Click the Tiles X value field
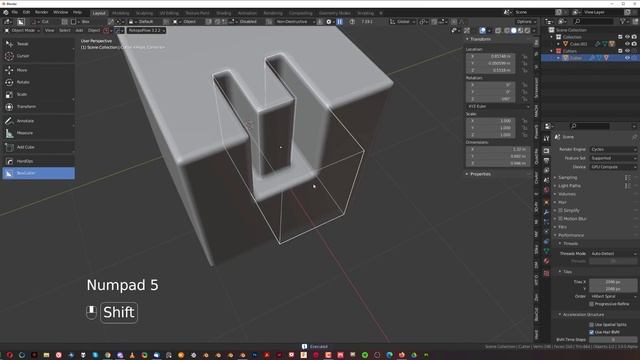 [x=613, y=282]
